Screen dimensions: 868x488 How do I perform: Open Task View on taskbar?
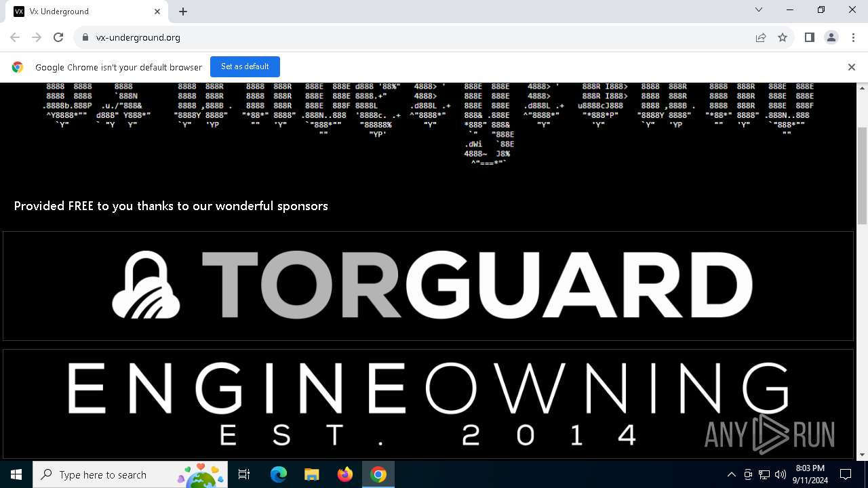pyautogui.click(x=244, y=474)
